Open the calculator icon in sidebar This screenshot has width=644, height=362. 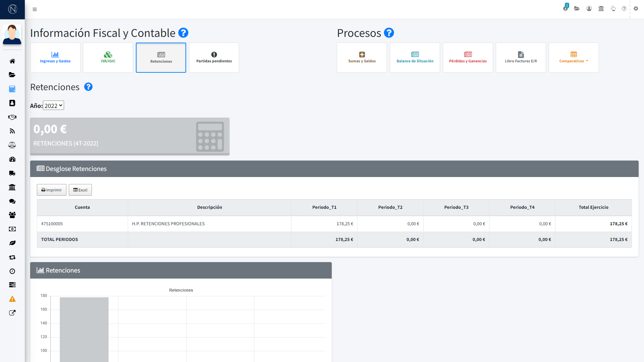12,89
